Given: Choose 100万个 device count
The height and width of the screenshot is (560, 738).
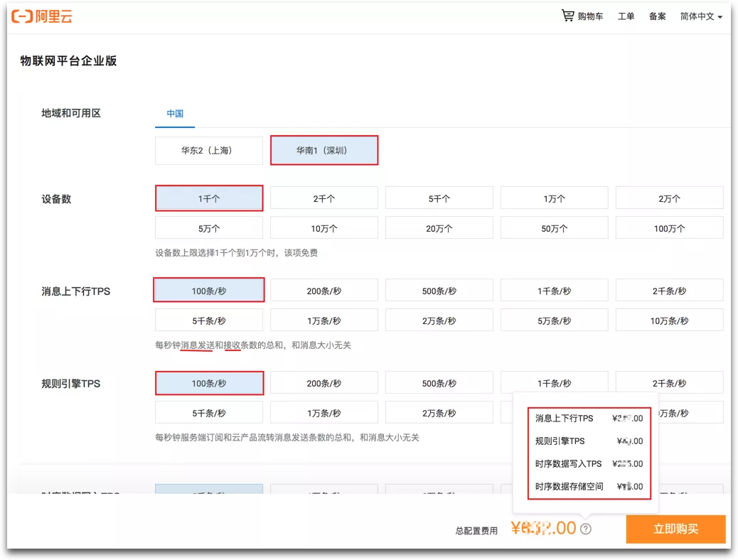Looking at the screenshot, I should click(669, 228).
